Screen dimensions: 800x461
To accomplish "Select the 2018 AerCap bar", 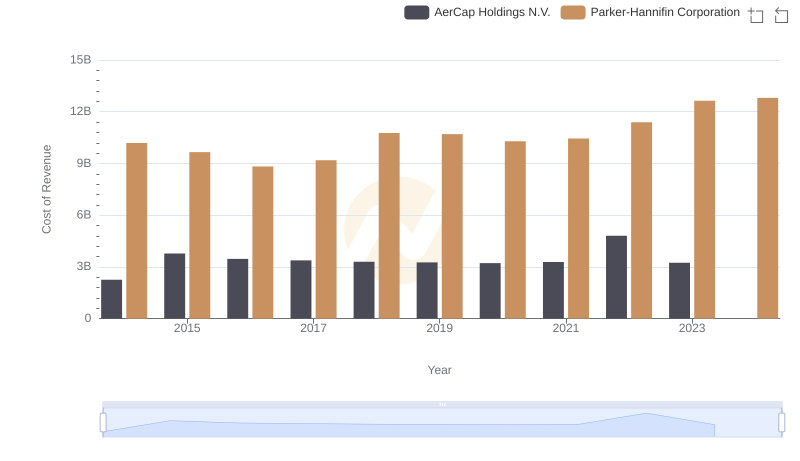I will pos(364,290).
